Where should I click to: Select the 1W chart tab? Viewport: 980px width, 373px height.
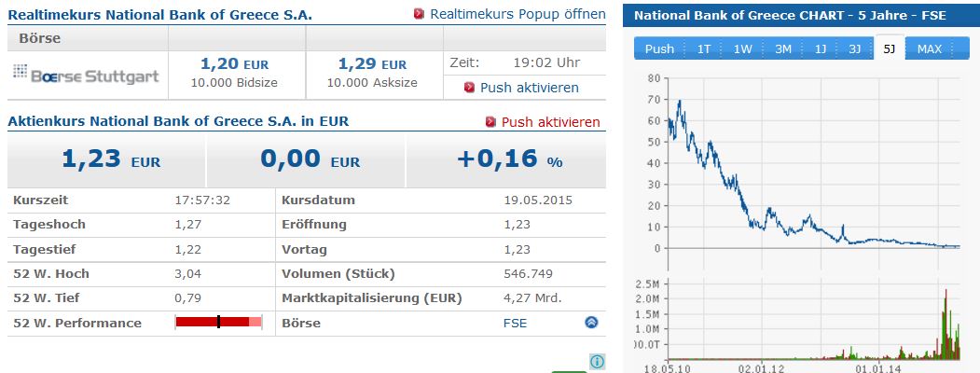click(742, 49)
